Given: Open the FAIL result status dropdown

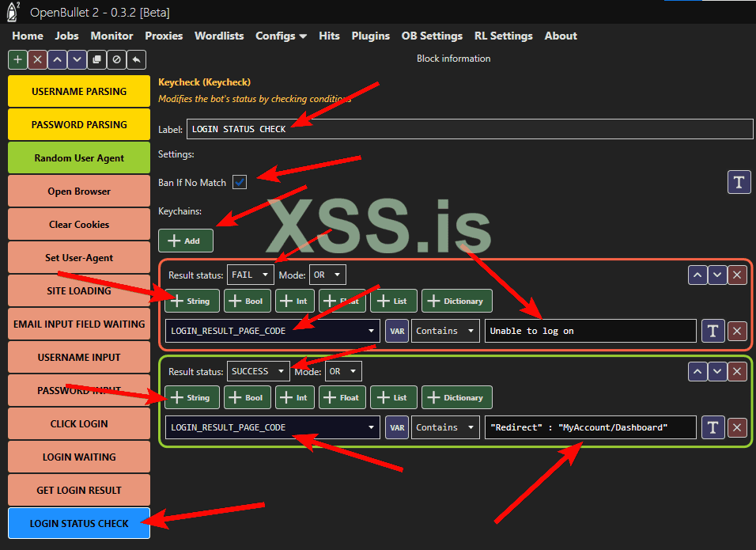Looking at the screenshot, I should [x=250, y=275].
